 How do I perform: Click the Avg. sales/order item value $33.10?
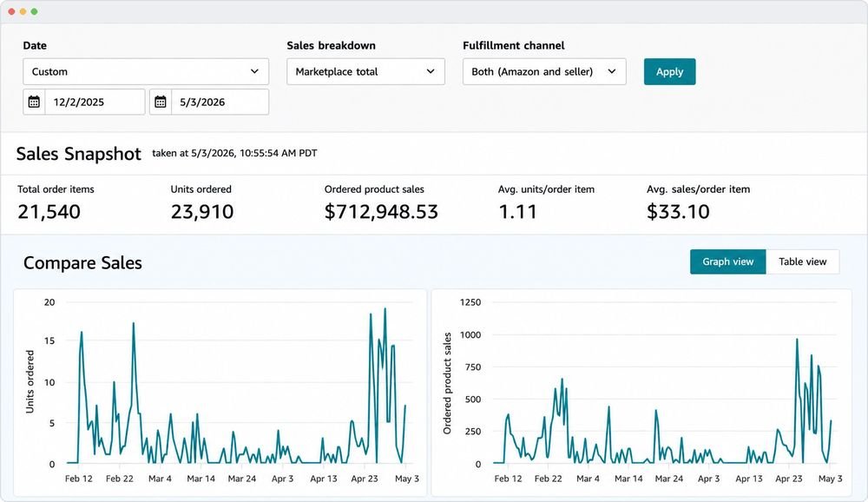[x=678, y=212]
